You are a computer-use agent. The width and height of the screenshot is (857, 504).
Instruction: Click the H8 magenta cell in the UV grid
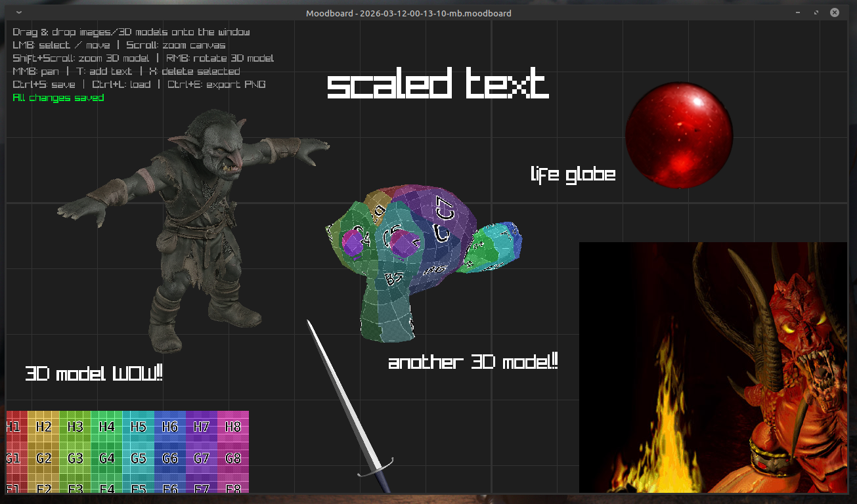(x=233, y=427)
